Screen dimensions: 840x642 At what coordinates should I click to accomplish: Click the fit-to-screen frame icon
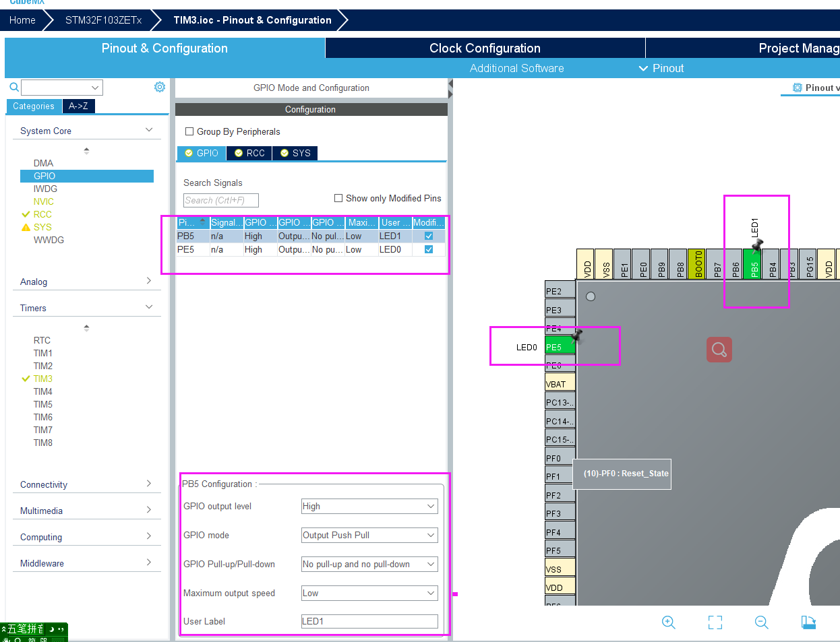(x=715, y=622)
